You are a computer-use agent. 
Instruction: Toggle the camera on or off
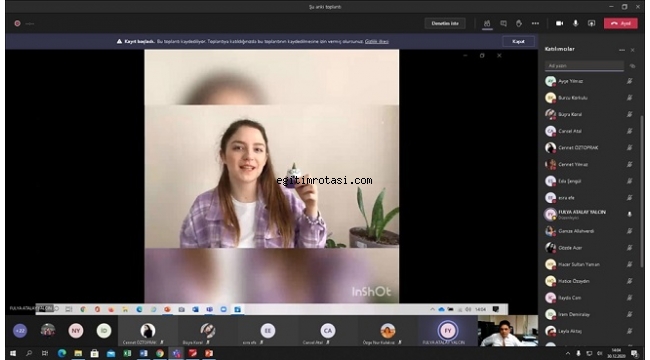coord(559,24)
